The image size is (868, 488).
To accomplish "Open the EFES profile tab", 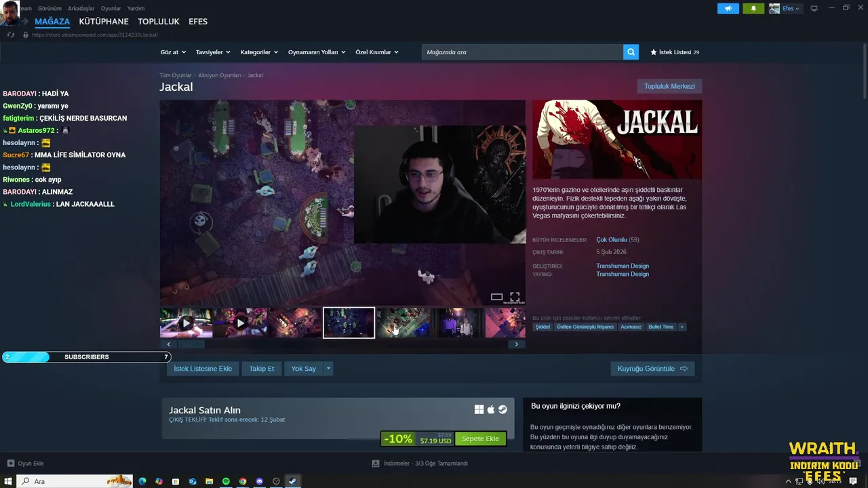I will tap(198, 22).
